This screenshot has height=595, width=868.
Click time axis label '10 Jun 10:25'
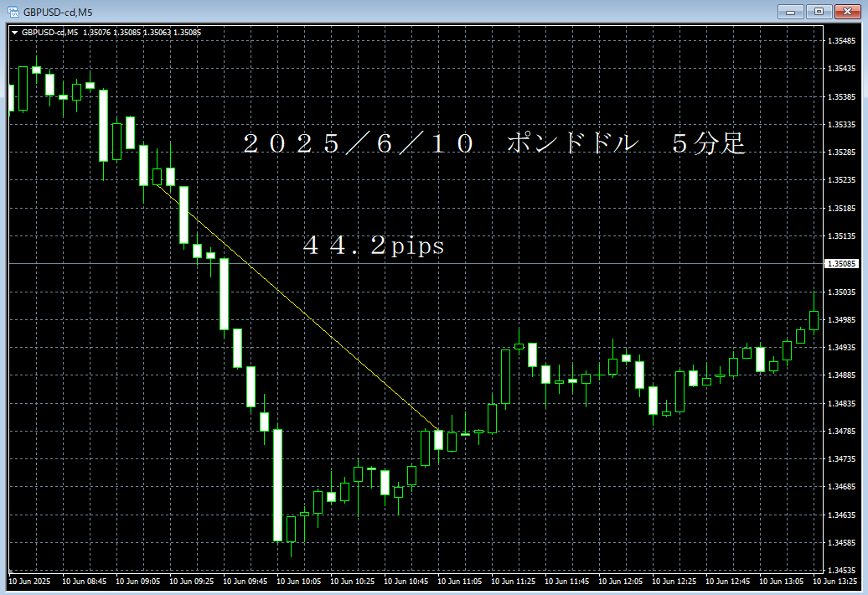[353, 582]
